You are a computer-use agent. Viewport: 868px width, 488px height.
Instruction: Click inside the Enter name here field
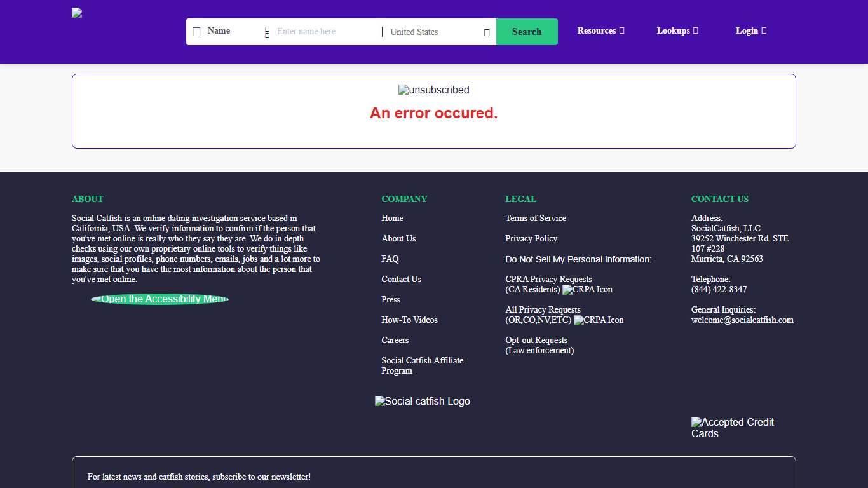(324, 32)
